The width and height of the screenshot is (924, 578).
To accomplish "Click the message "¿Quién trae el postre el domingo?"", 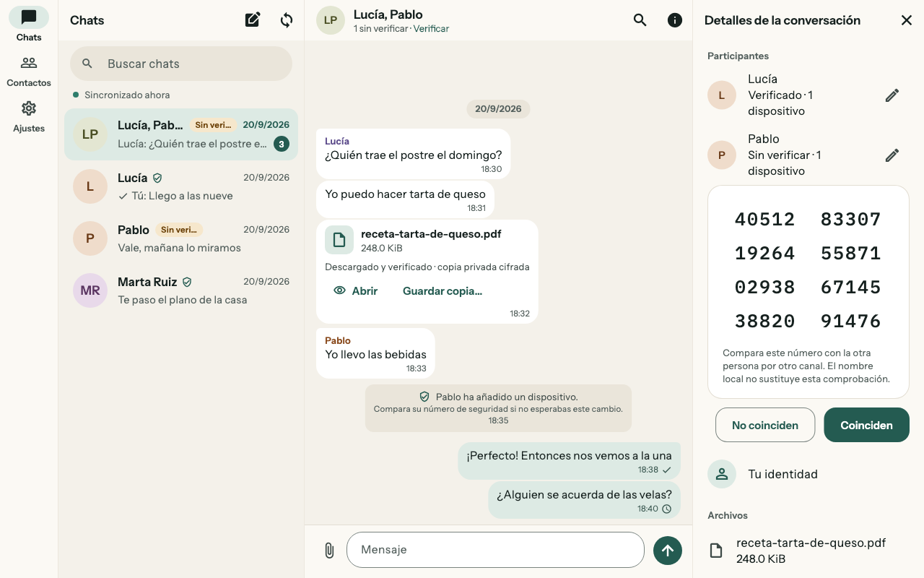I will 413,154.
